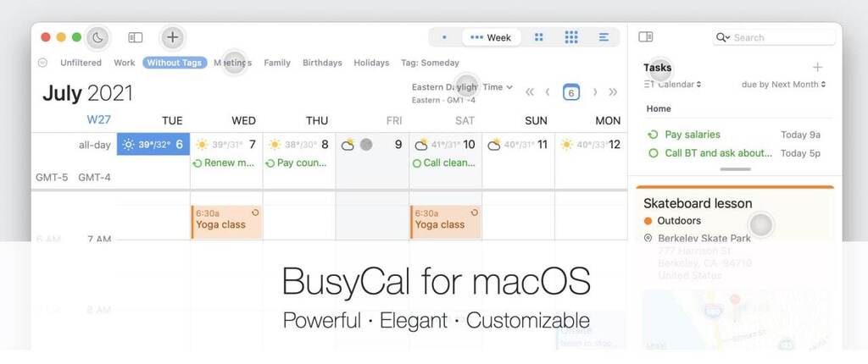
Task: Switch to List view lines icon
Action: [x=604, y=37]
